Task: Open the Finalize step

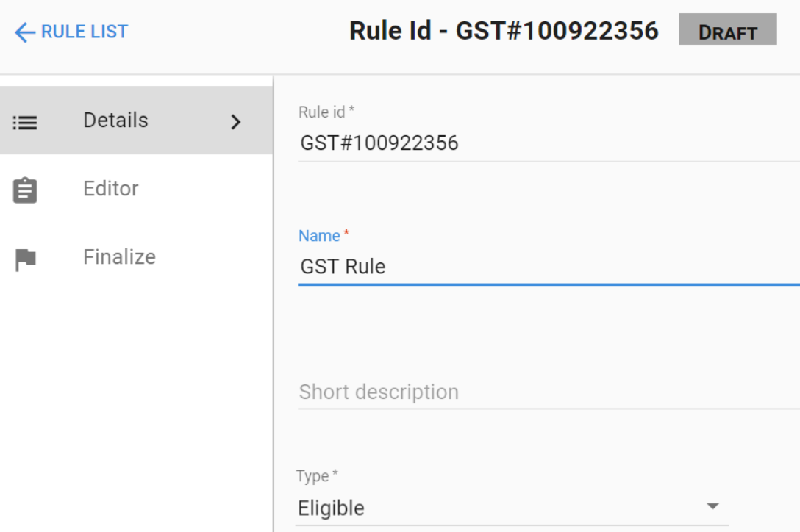Action: pyautogui.click(x=119, y=257)
